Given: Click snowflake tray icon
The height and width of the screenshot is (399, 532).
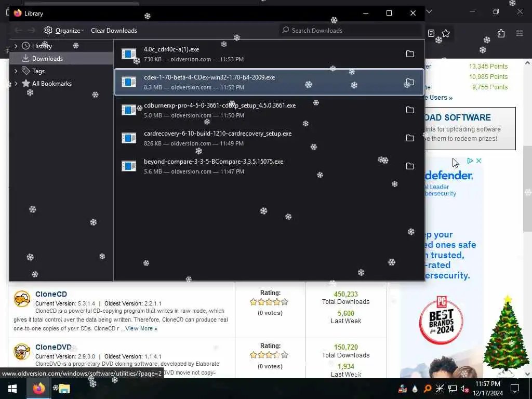Looking at the screenshot, I should click(x=440, y=389).
